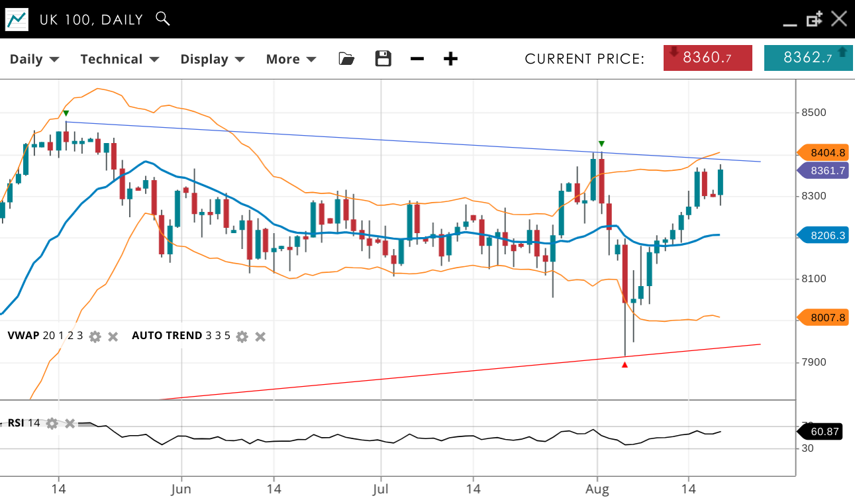Image resolution: width=855 pixels, height=504 pixels.
Task: Click the teal buy price 8362.7
Action: coord(808,58)
